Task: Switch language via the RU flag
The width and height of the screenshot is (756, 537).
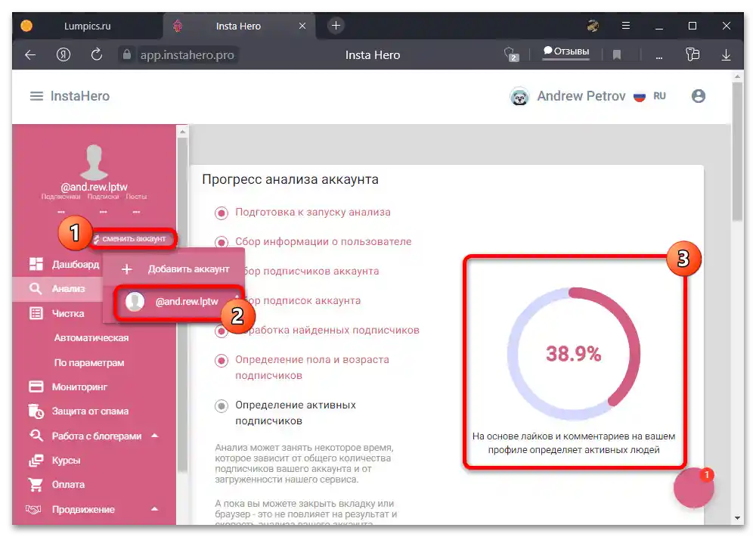Action: tap(640, 97)
